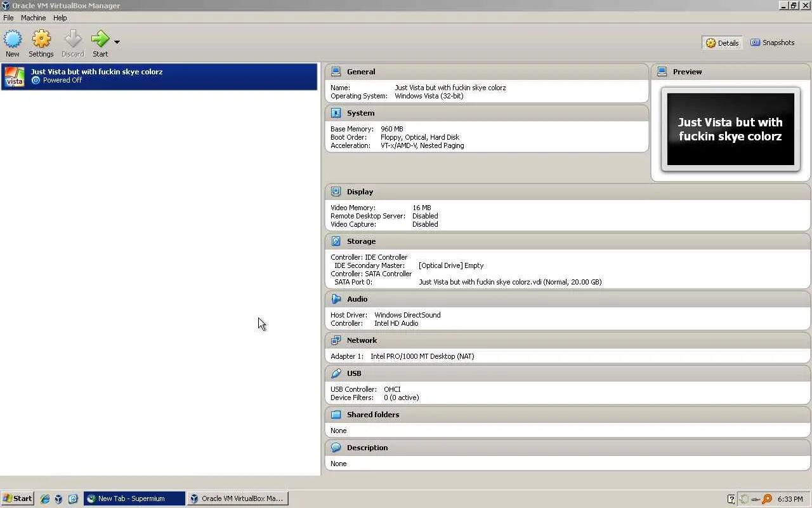Click the Controller: IDE Controller line
812x508 pixels.
(369, 257)
